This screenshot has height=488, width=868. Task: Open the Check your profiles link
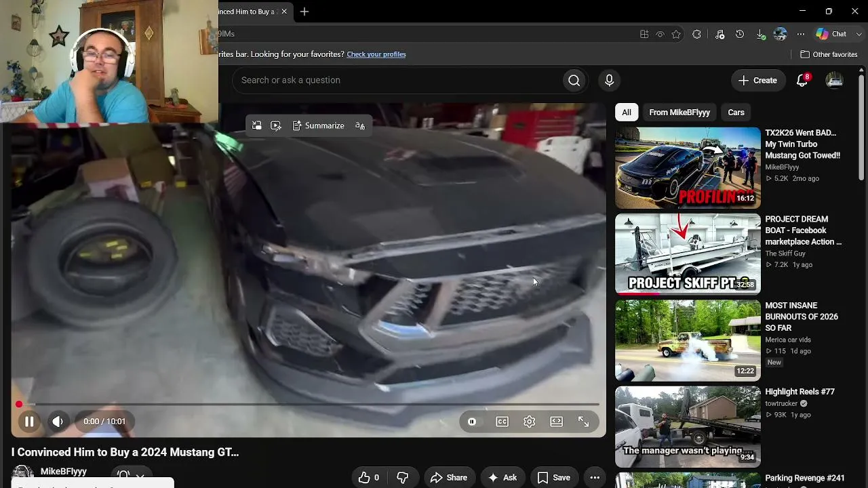tap(376, 54)
